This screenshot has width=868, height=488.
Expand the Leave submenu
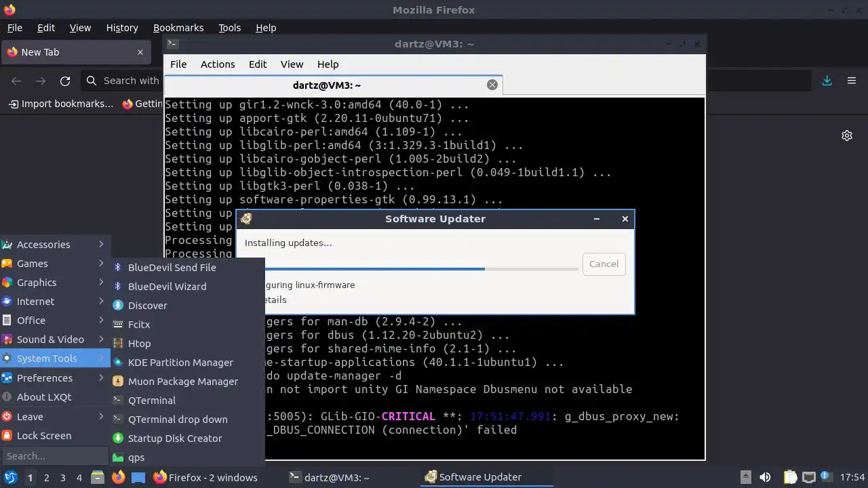(x=56, y=417)
